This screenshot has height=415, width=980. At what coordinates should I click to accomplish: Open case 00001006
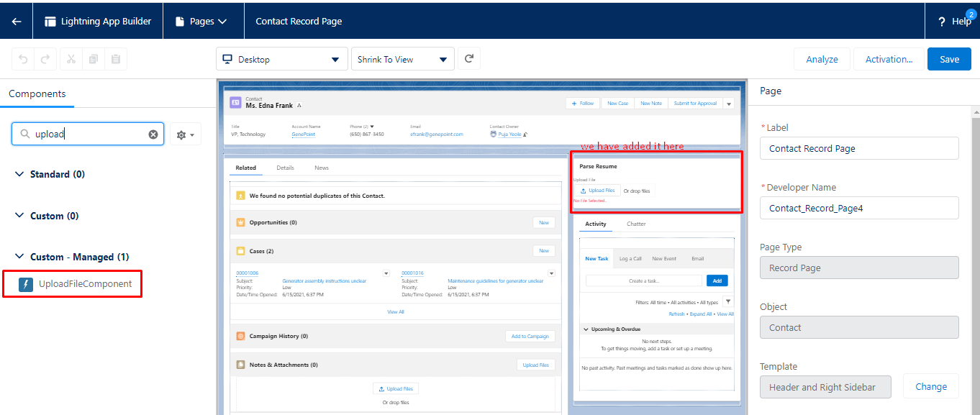(247, 273)
